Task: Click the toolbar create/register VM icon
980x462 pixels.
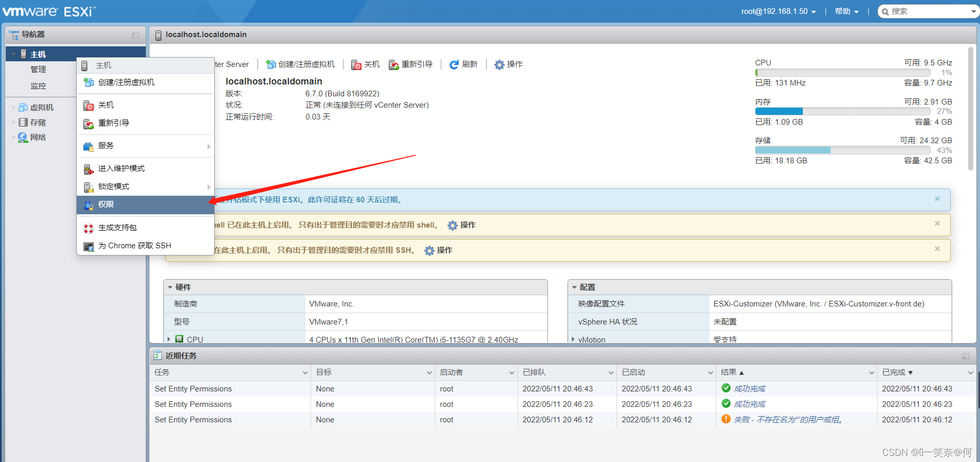Action: tap(271, 64)
